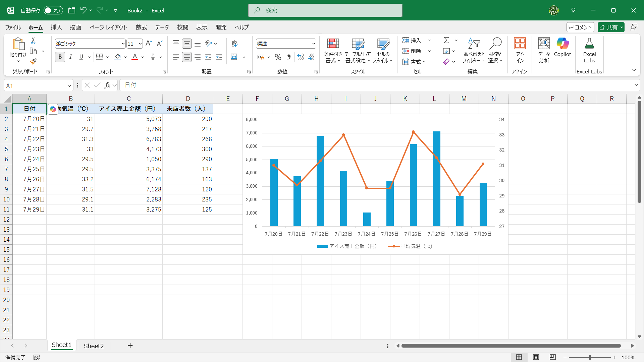Click the AutoSum sigma icon
This screenshot has height=362, width=644.
click(x=446, y=41)
